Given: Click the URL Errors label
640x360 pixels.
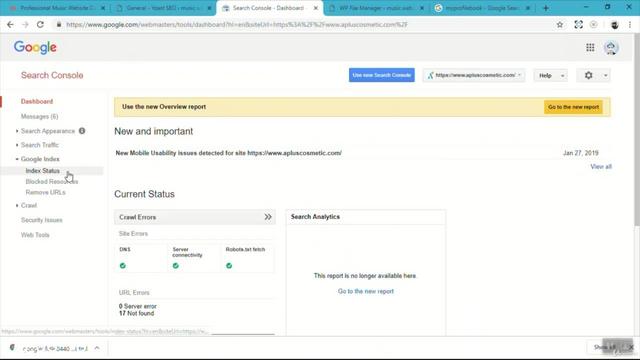Looking at the screenshot, I should 134,293.
